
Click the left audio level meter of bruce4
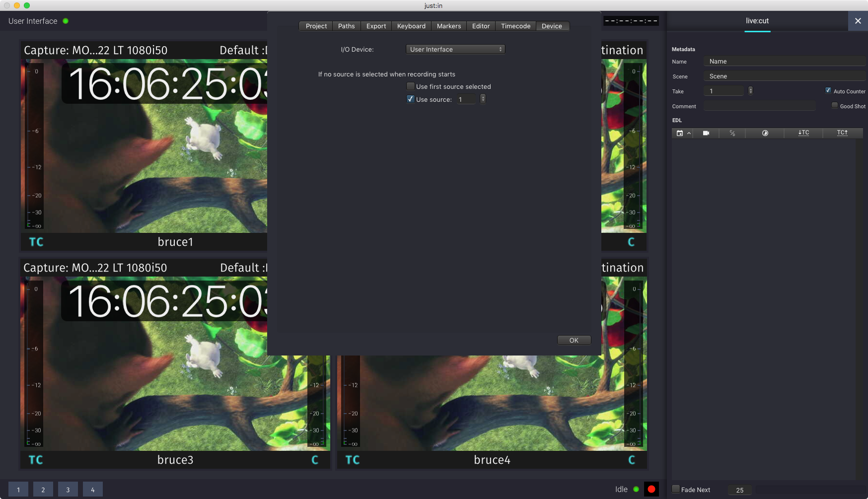(351, 401)
